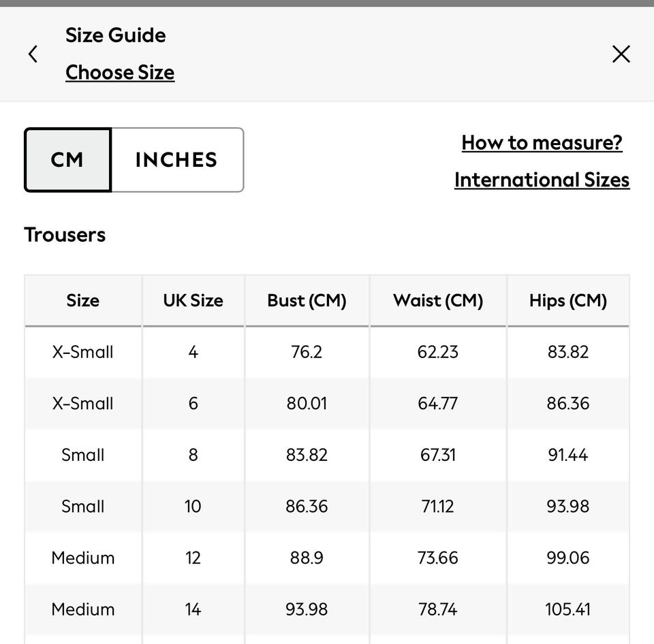Select the Medium UK 14 row
The height and width of the screenshot is (644, 654).
click(83, 609)
